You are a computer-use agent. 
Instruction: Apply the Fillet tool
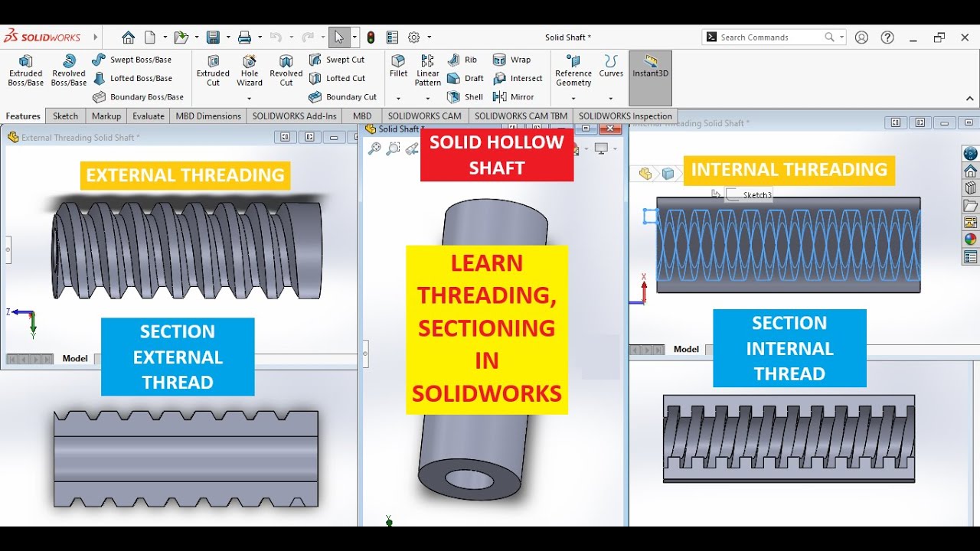(398, 66)
